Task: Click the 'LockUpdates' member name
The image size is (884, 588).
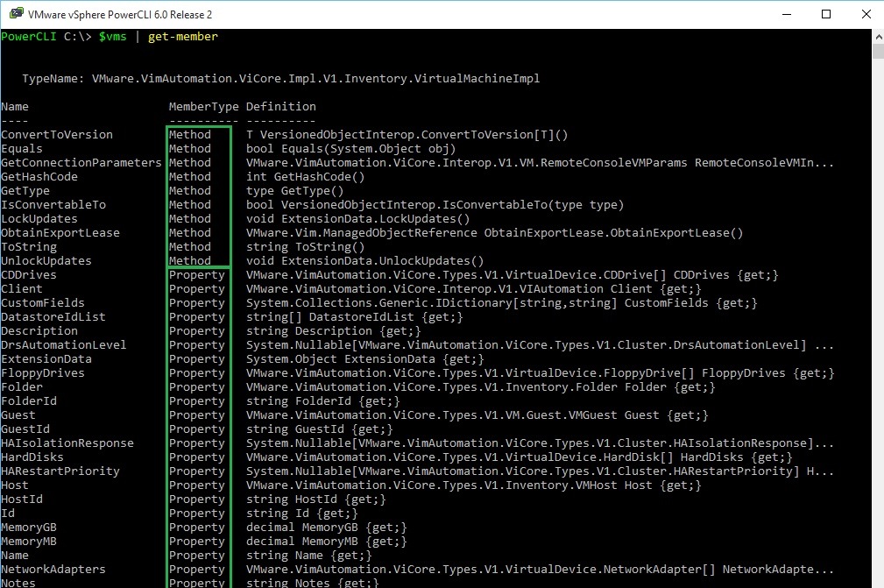Action: pos(39,219)
